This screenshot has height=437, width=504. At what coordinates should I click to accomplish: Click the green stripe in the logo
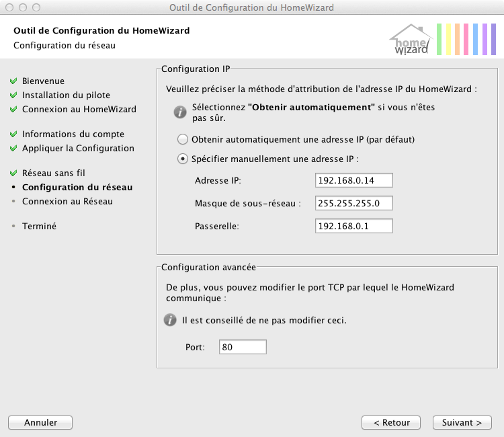point(439,39)
